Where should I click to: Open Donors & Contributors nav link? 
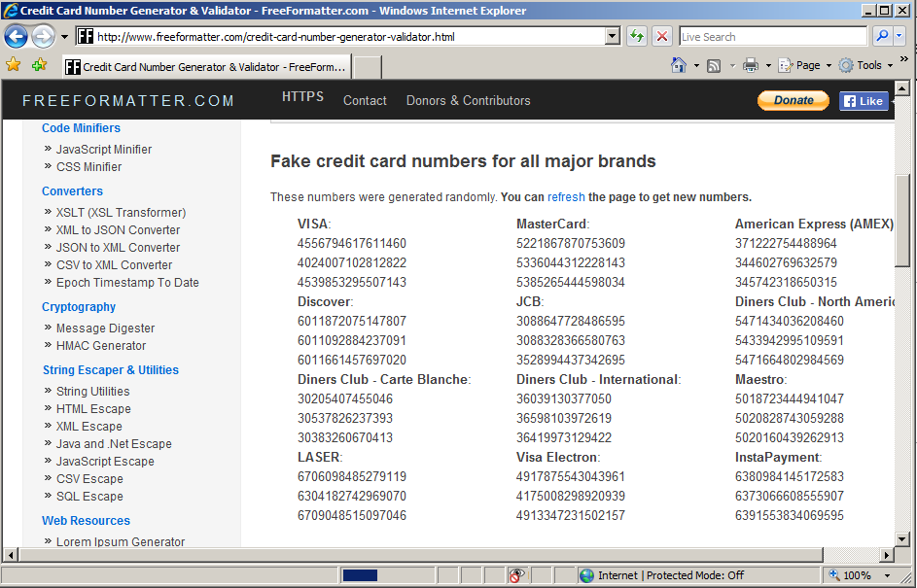[x=469, y=100]
